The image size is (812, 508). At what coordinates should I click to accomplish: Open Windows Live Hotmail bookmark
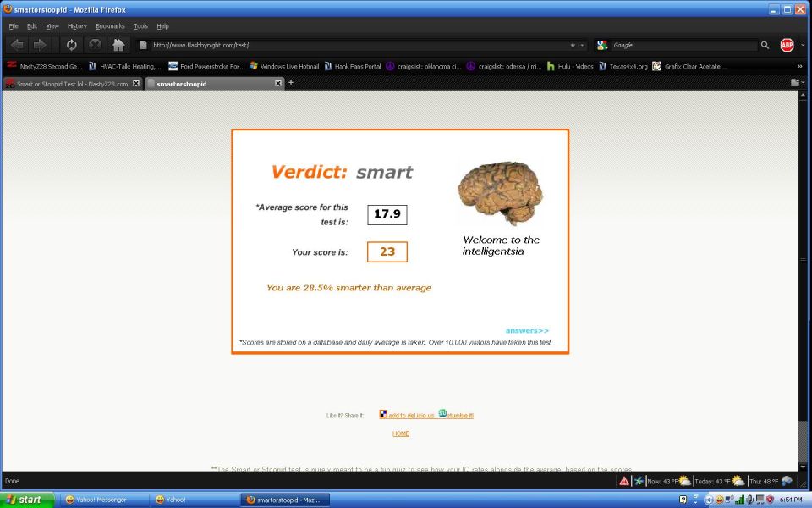(284, 66)
